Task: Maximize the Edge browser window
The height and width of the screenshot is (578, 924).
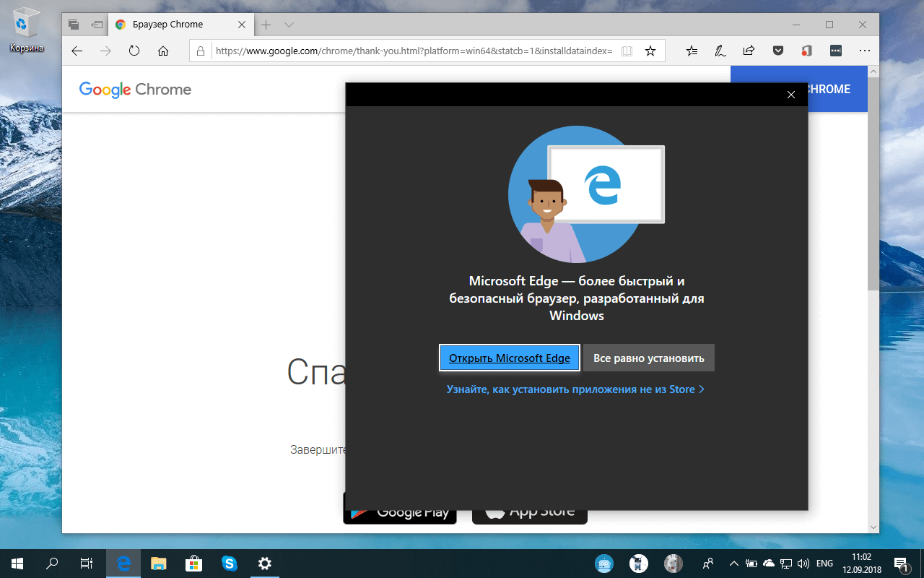Action: click(x=829, y=25)
